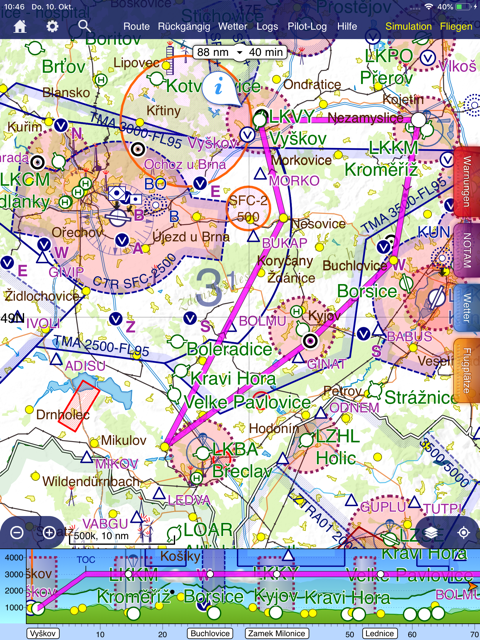Open the Pilot-Log menu
The image size is (480, 640).
coord(307,27)
